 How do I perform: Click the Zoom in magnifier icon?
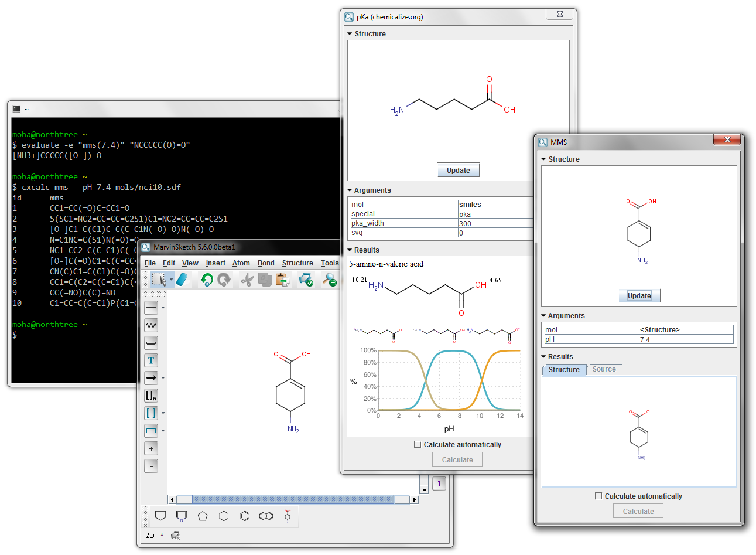coord(330,280)
